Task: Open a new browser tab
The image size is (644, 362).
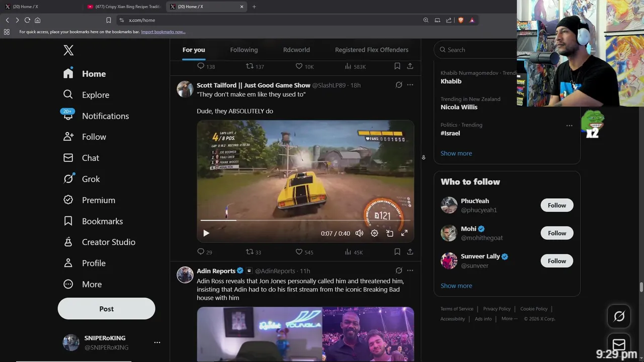Action: click(x=254, y=7)
